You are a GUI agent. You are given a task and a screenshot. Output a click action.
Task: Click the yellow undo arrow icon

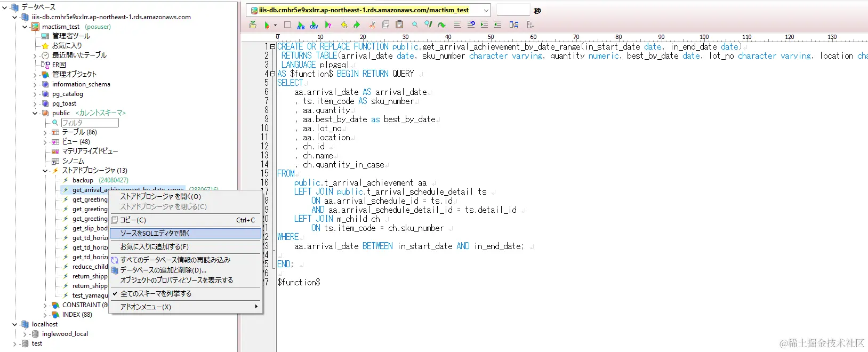pyautogui.click(x=344, y=25)
